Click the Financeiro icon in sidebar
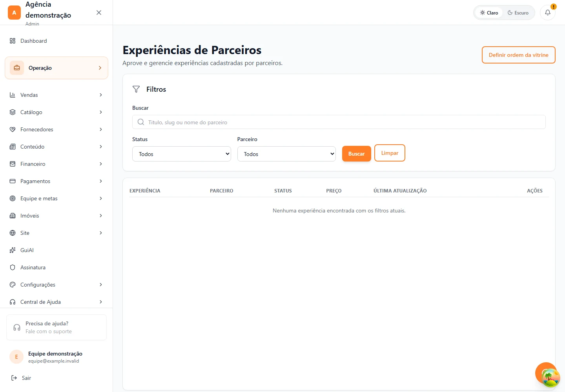The height and width of the screenshot is (392, 565). [13, 164]
